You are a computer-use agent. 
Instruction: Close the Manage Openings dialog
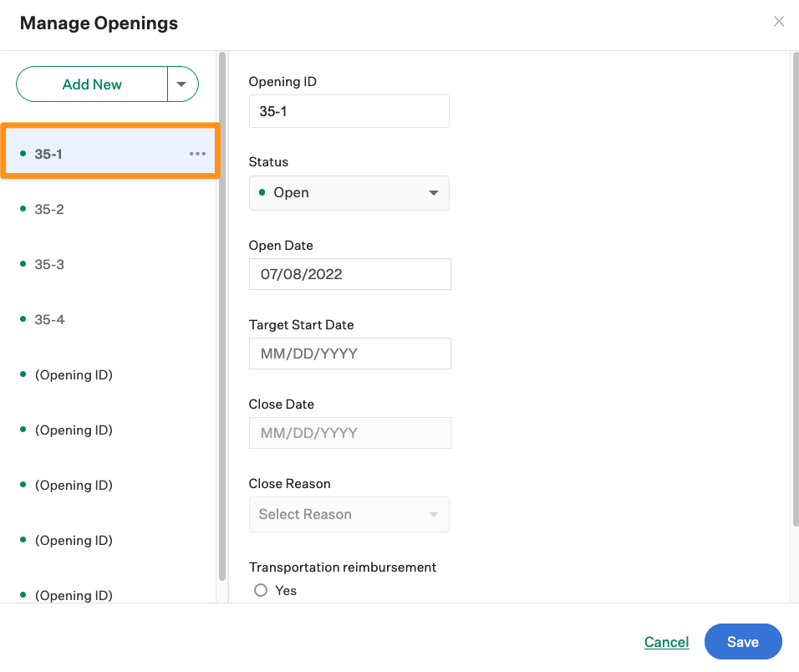coord(779,21)
